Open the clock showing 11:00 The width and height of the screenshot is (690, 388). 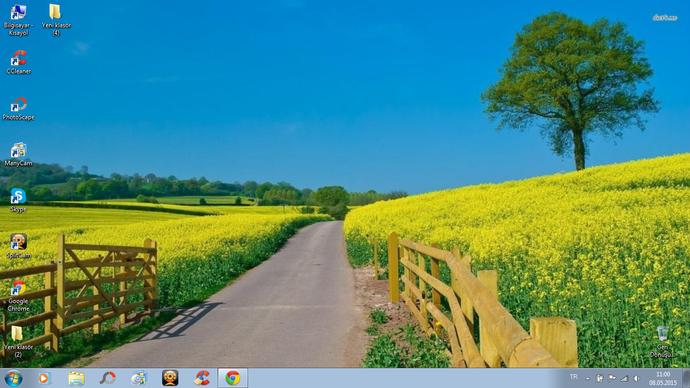tap(663, 379)
